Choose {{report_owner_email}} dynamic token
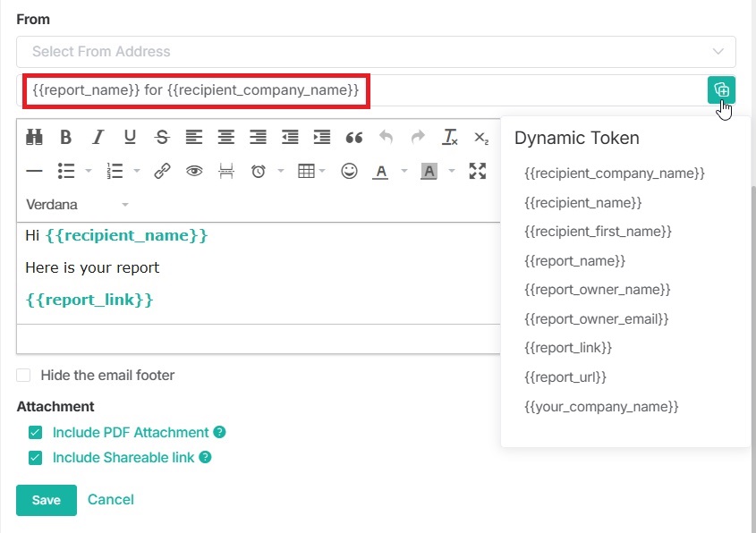Viewport: 756px width, 533px height. (x=597, y=318)
